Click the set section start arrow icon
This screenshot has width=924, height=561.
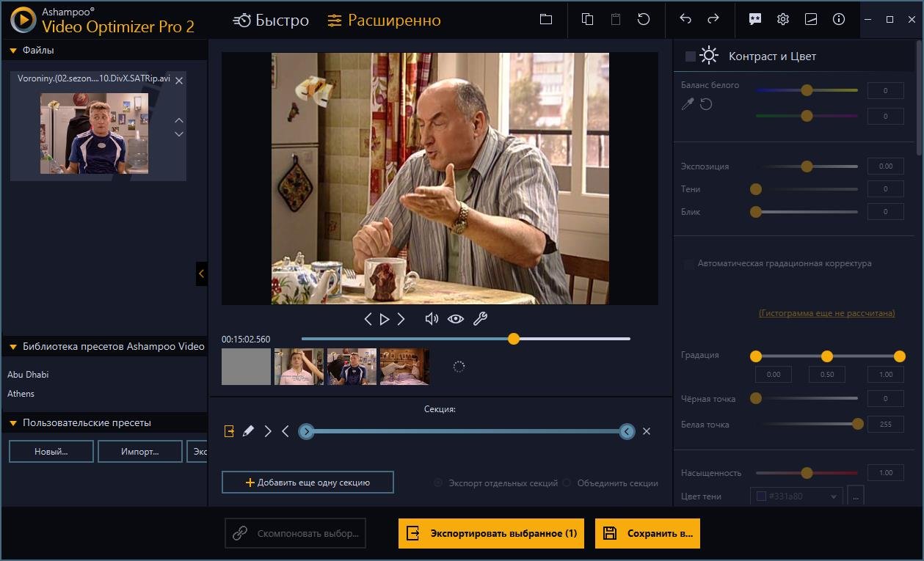click(x=268, y=431)
